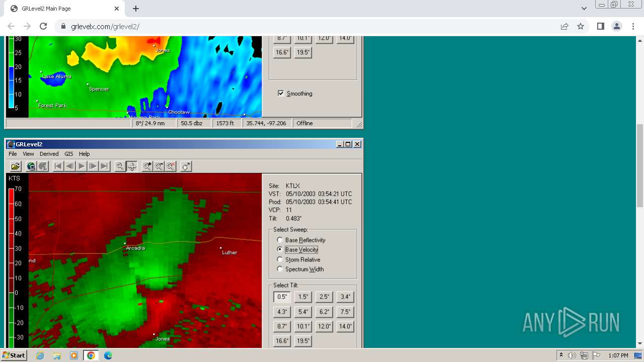This screenshot has width=644, height=362.
Task: Select the pan crosshair tool
Action: click(x=132, y=166)
